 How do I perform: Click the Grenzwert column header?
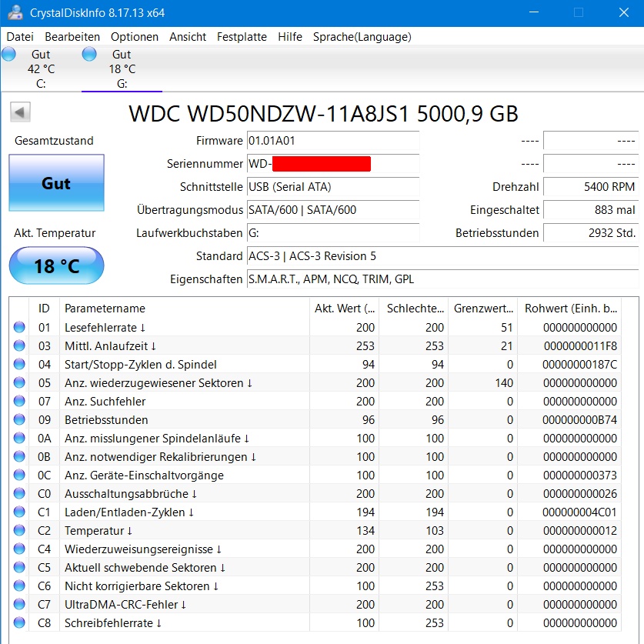tap(483, 308)
